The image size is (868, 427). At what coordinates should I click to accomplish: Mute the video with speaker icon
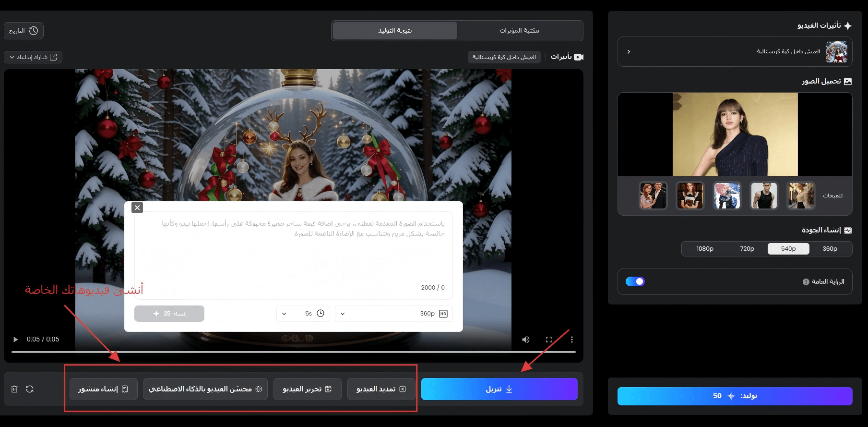point(526,340)
